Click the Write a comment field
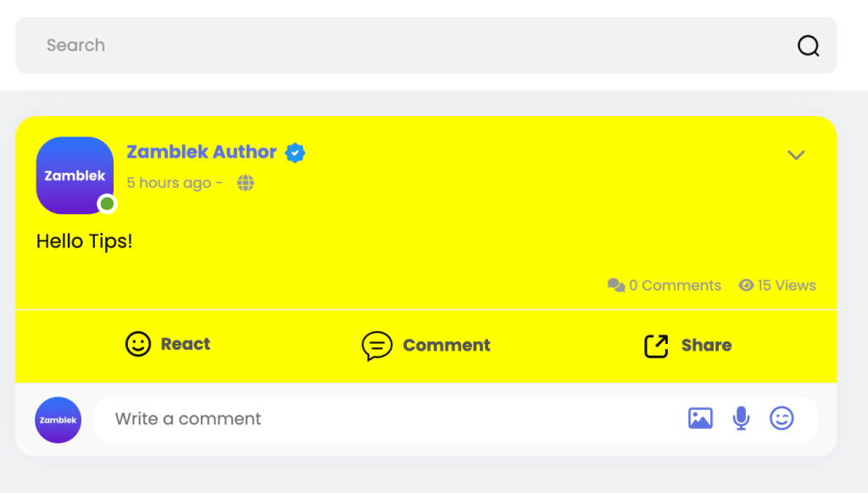 387,418
